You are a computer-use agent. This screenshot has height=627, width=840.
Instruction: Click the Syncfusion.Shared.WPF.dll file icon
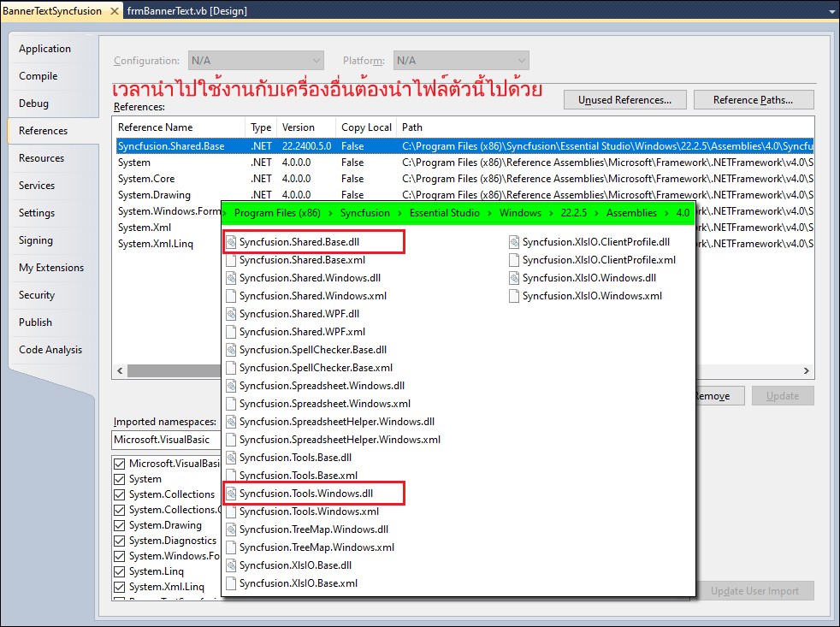(231, 314)
